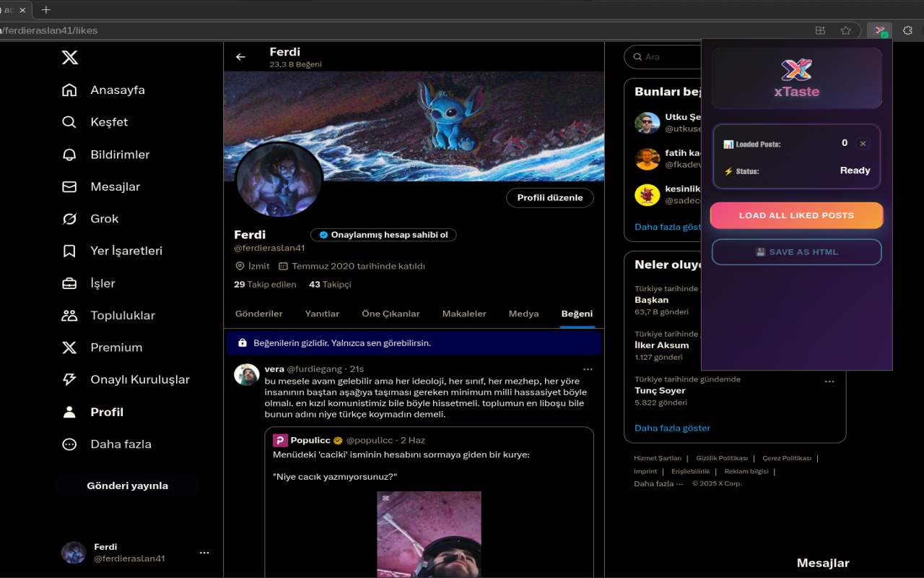Screen dimensions: 924x578
Task: Click the back arrow next to Ferdi
Action: tap(240, 57)
